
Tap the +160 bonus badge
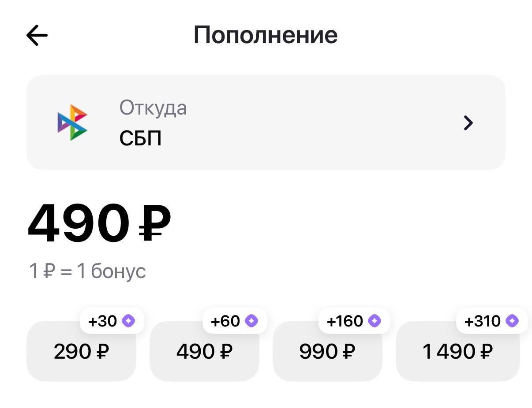click(354, 321)
